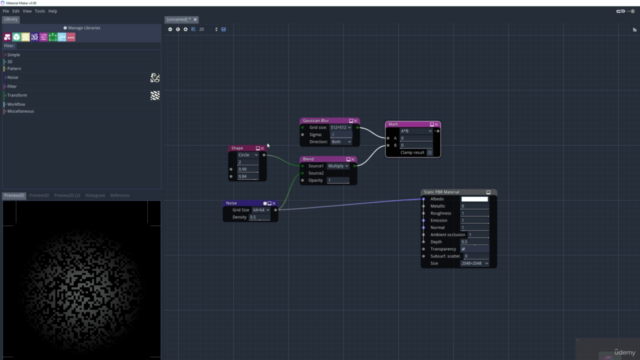Toggle grid snap icon in graph toolbar
Image resolution: width=640 pixels, height=360 pixels.
(193, 29)
